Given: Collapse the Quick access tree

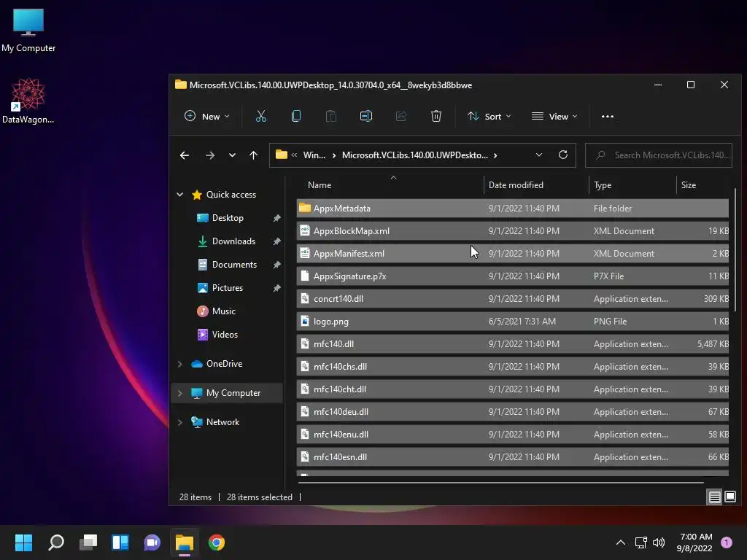Looking at the screenshot, I should coord(180,194).
